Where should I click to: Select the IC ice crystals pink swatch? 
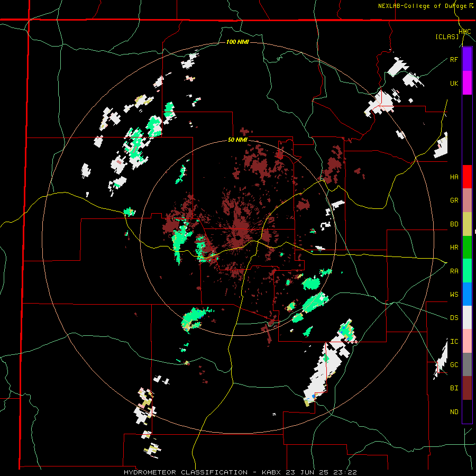click(x=467, y=341)
